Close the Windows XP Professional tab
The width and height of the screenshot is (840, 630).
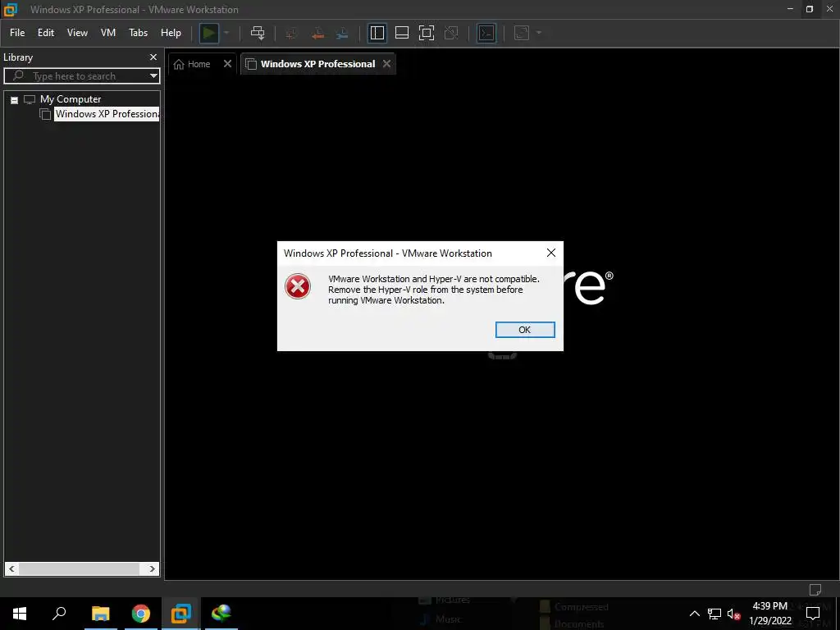coord(387,64)
